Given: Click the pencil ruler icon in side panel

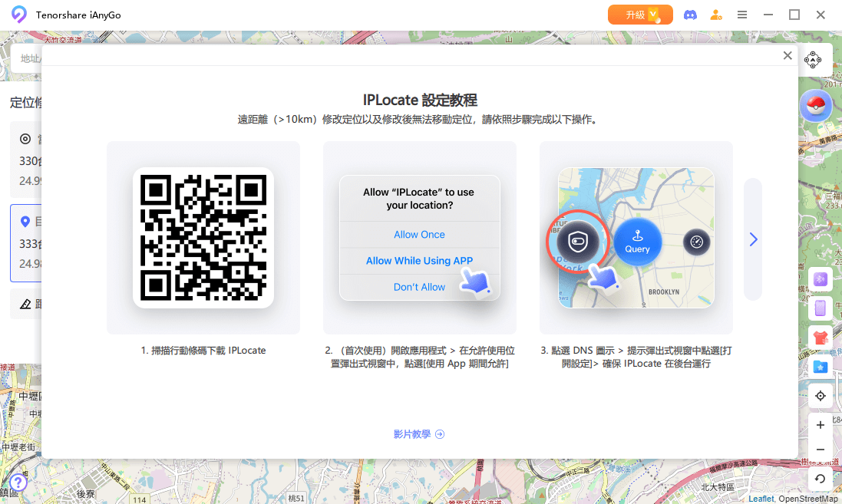Looking at the screenshot, I should click(25, 305).
